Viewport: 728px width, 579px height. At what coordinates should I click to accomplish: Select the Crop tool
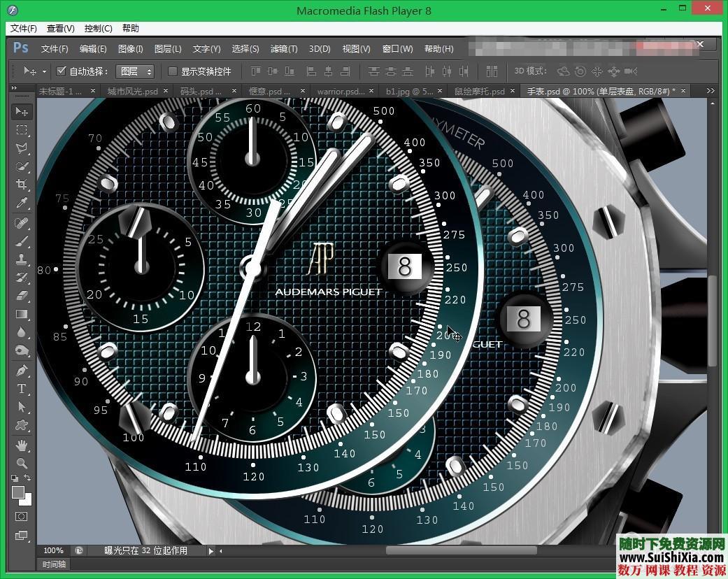pyautogui.click(x=21, y=184)
